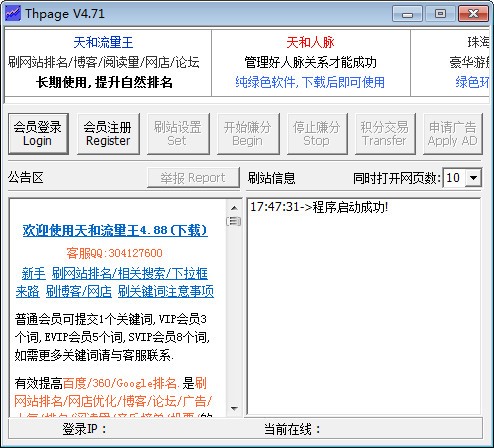This screenshot has height=448, width=494.
Task: Open the 刷关键词注意事项 link
Action: tap(166, 291)
